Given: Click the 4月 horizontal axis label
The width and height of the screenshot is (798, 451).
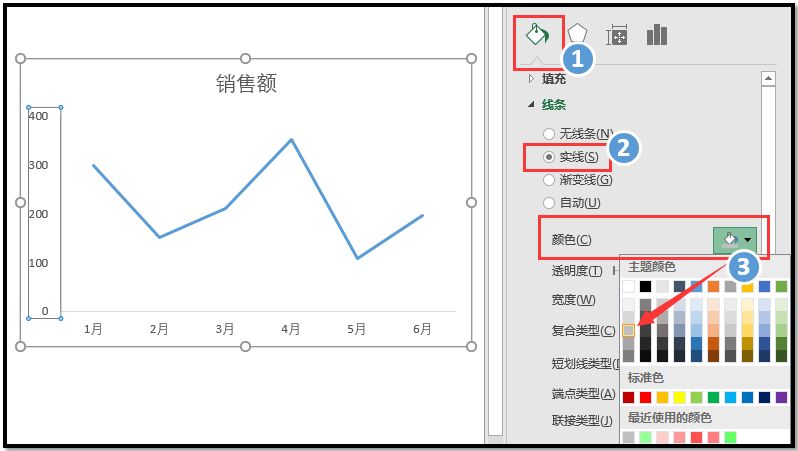Looking at the screenshot, I should pyautogui.click(x=291, y=329).
